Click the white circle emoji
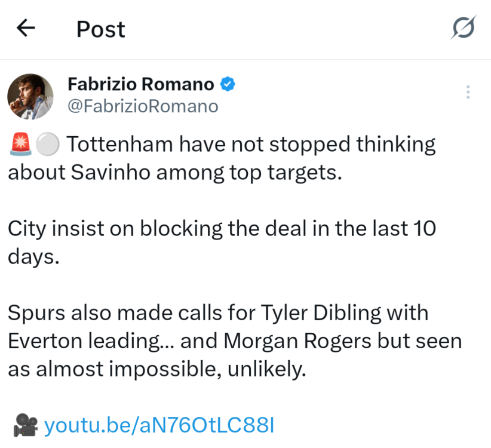The width and height of the screenshot is (491, 448). pyautogui.click(x=47, y=145)
